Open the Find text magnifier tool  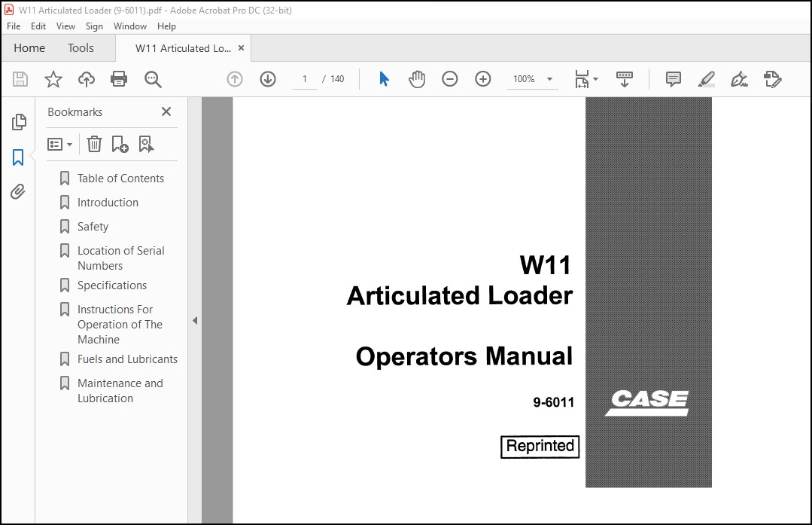click(x=153, y=79)
